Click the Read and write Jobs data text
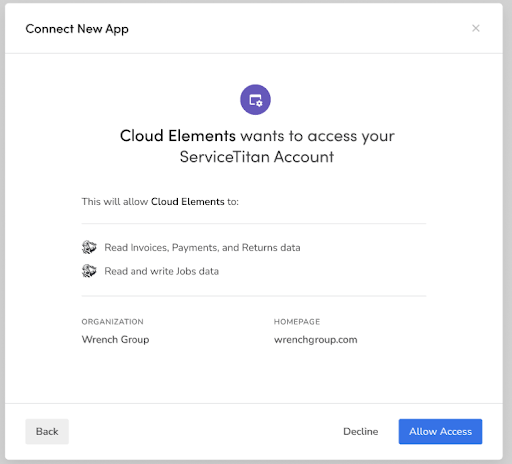 pos(162,271)
